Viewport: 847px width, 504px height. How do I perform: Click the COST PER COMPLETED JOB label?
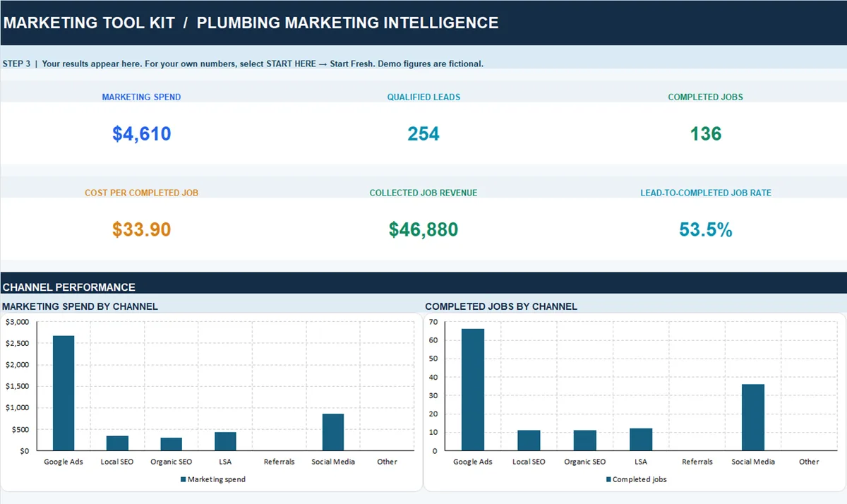(x=141, y=193)
